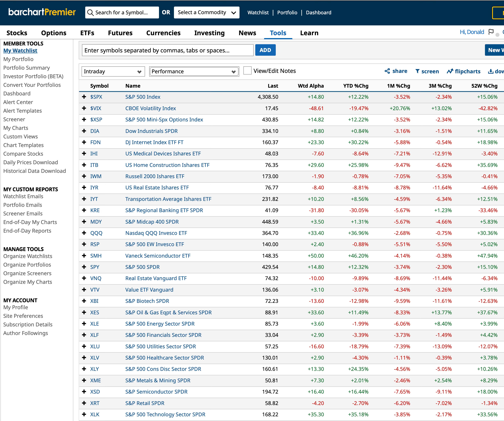
Task: Open the Alert Center sidebar link
Action: 18,102
